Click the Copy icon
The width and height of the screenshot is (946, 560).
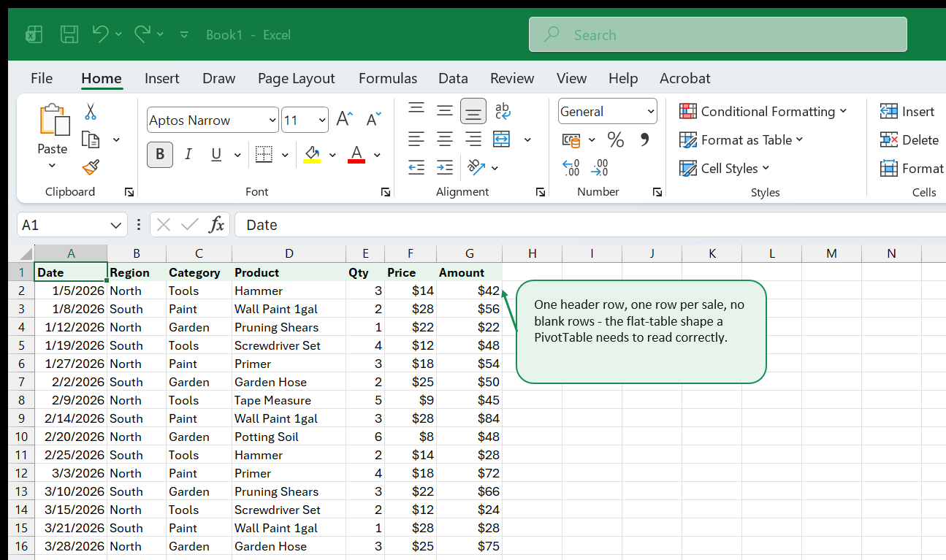(x=91, y=139)
